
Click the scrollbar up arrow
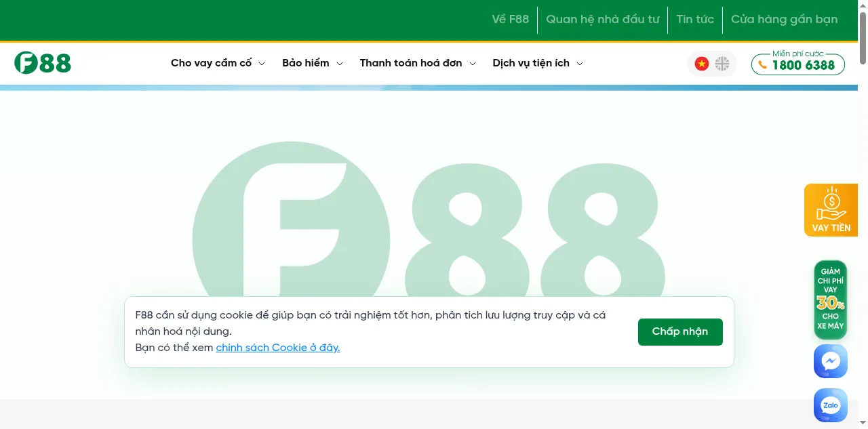point(863,5)
